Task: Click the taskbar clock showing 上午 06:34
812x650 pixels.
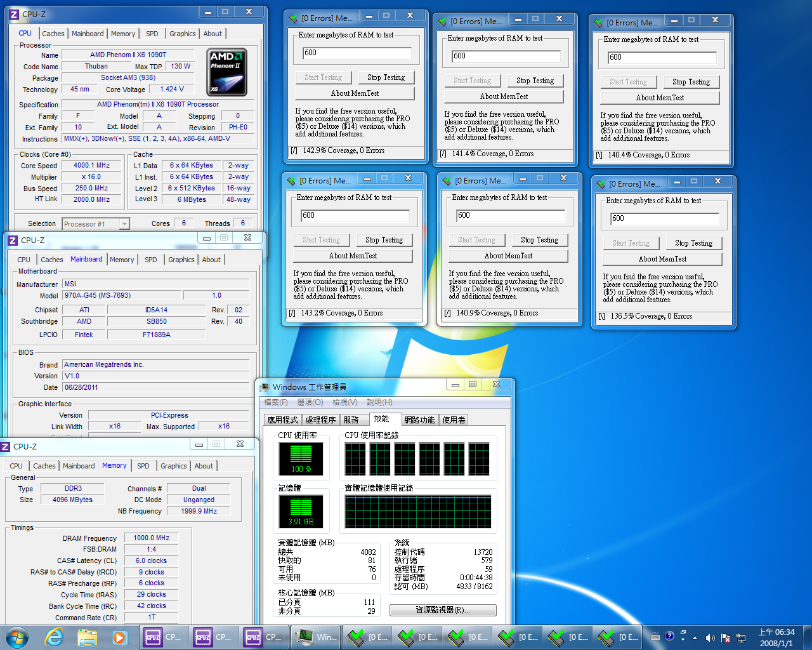Action: (x=776, y=637)
